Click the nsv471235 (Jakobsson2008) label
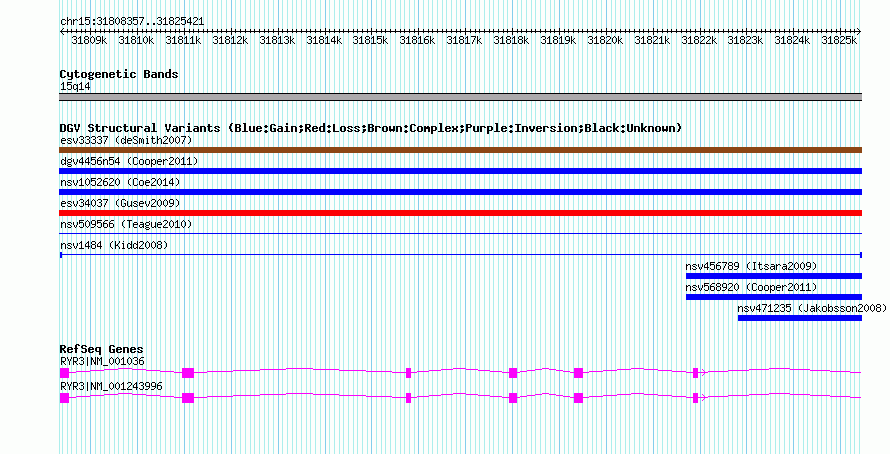 pos(812,308)
